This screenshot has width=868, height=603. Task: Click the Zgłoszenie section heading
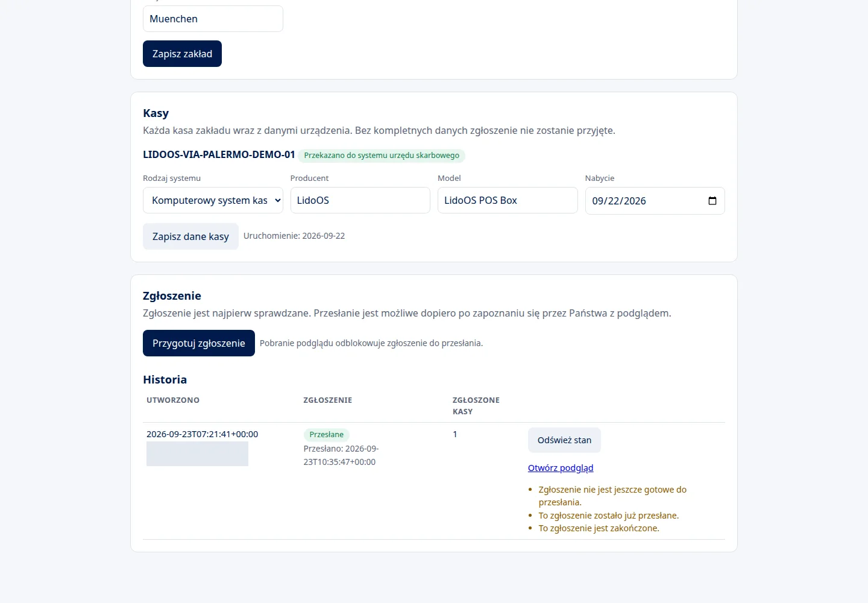point(172,295)
